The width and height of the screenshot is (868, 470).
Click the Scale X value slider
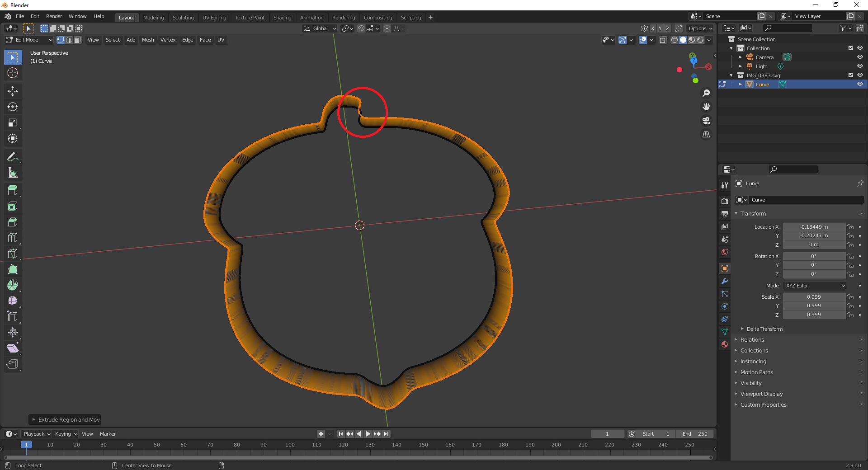813,296
